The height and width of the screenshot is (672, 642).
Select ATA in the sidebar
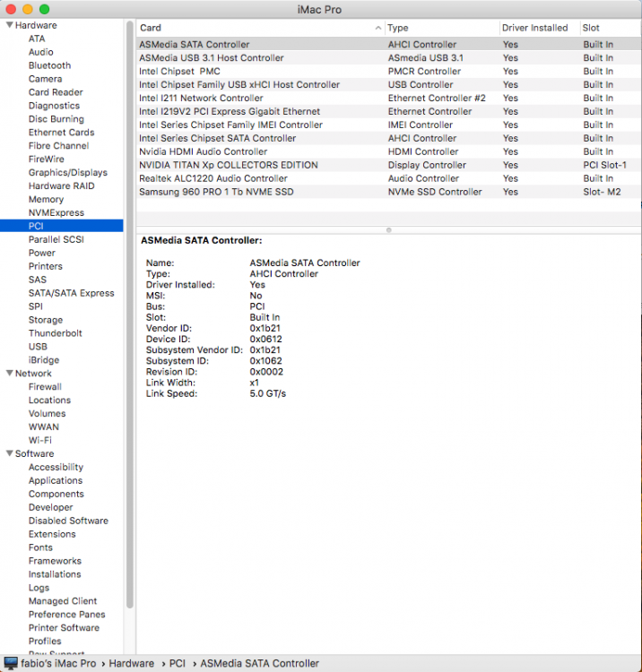point(37,39)
